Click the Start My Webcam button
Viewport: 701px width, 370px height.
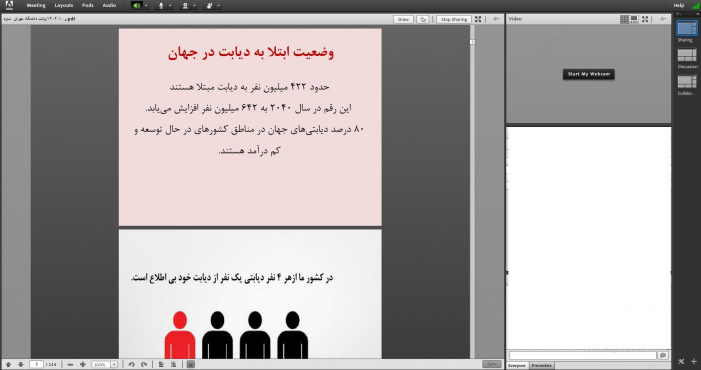(x=588, y=74)
